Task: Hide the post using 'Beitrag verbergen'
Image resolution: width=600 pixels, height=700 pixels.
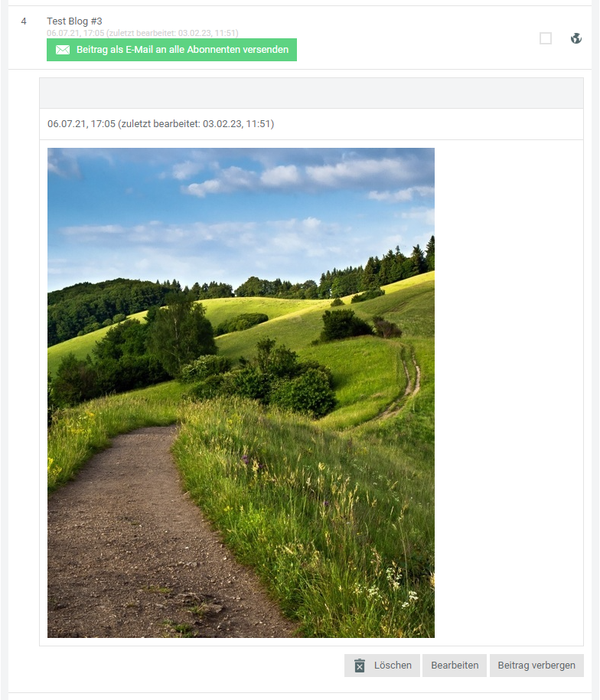Action: tap(536, 666)
